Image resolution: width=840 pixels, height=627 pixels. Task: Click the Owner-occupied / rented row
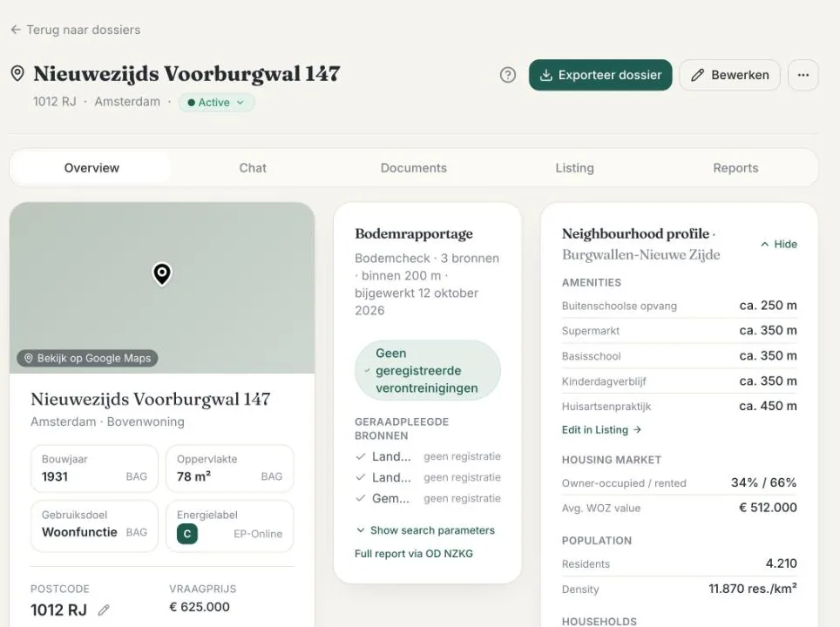pos(679,482)
